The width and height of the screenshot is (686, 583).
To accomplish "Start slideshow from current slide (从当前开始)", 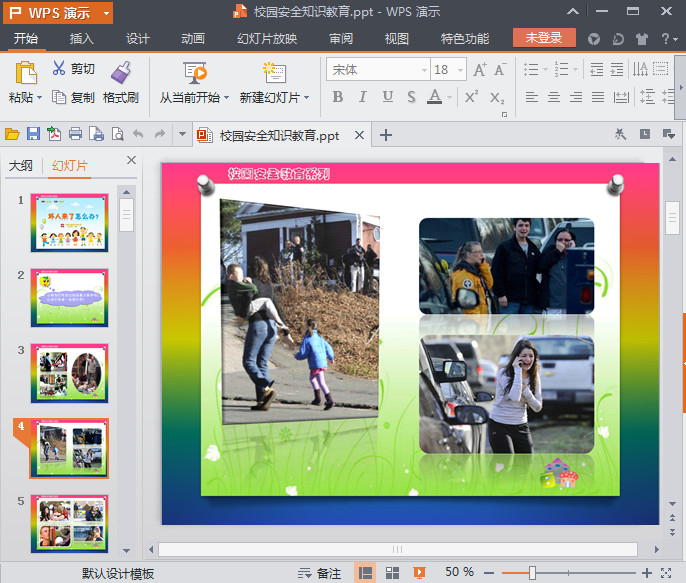I will click(195, 73).
